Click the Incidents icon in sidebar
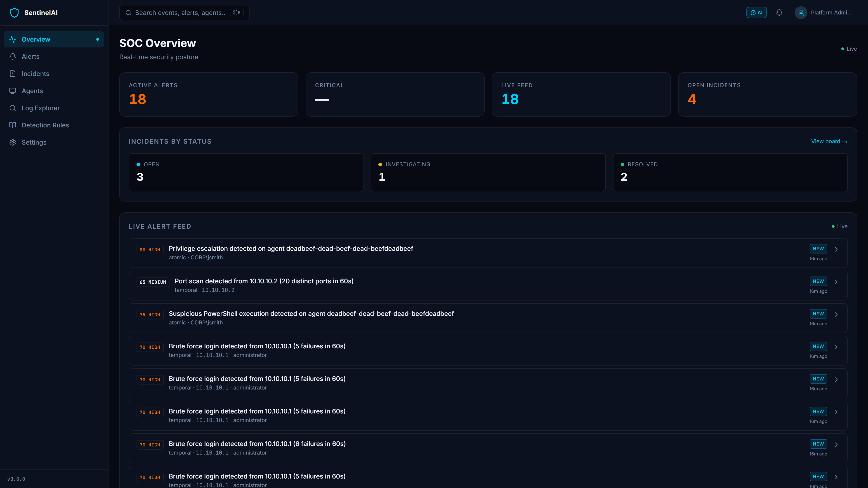Image resolution: width=868 pixels, height=488 pixels. pos(13,74)
